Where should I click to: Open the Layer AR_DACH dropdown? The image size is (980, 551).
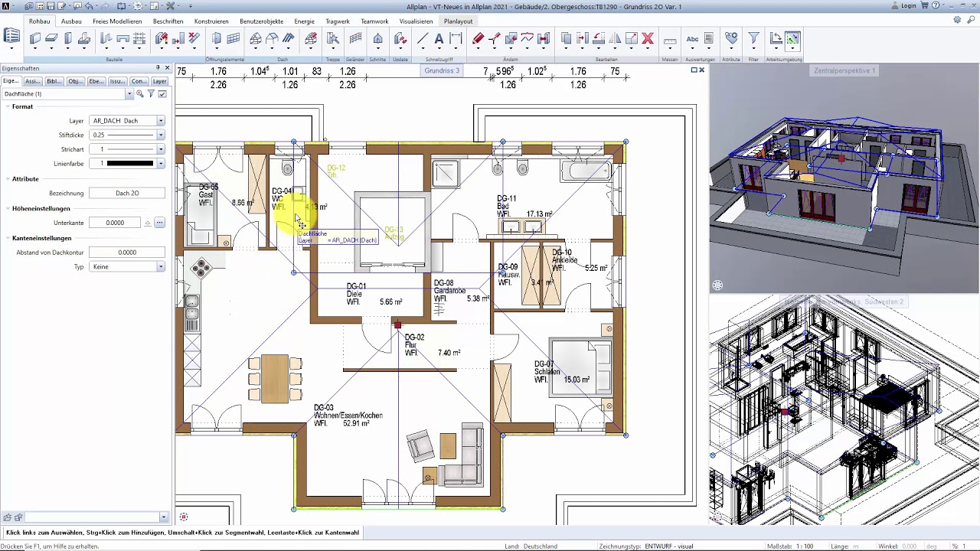pyautogui.click(x=160, y=121)
